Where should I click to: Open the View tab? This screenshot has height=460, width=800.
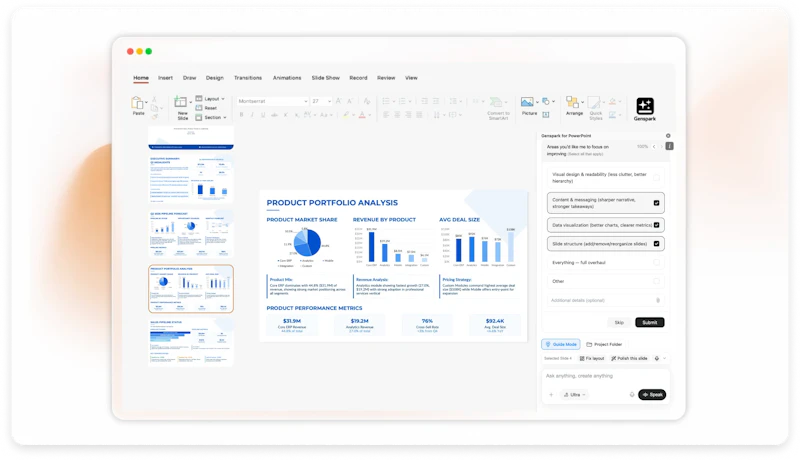click(411, 78)
